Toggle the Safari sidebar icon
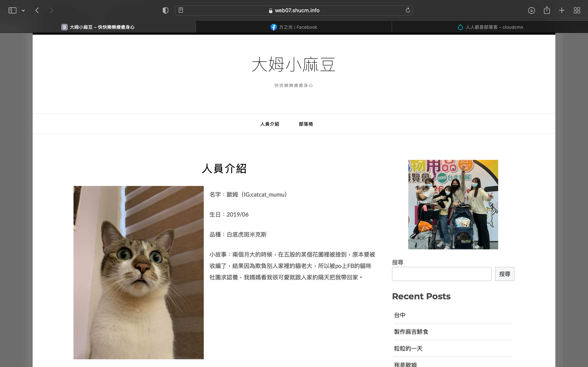The height and width of the screenshot is (367, 588). point(12,10)
